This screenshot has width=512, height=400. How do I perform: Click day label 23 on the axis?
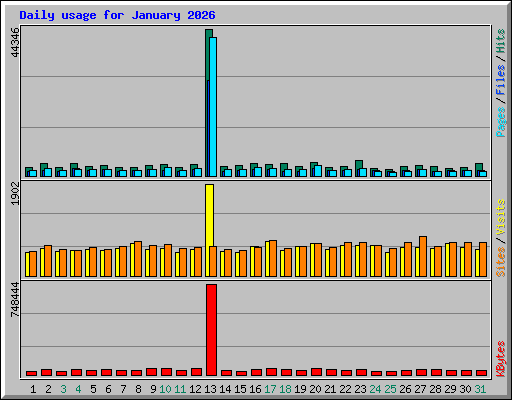[360, 389]
